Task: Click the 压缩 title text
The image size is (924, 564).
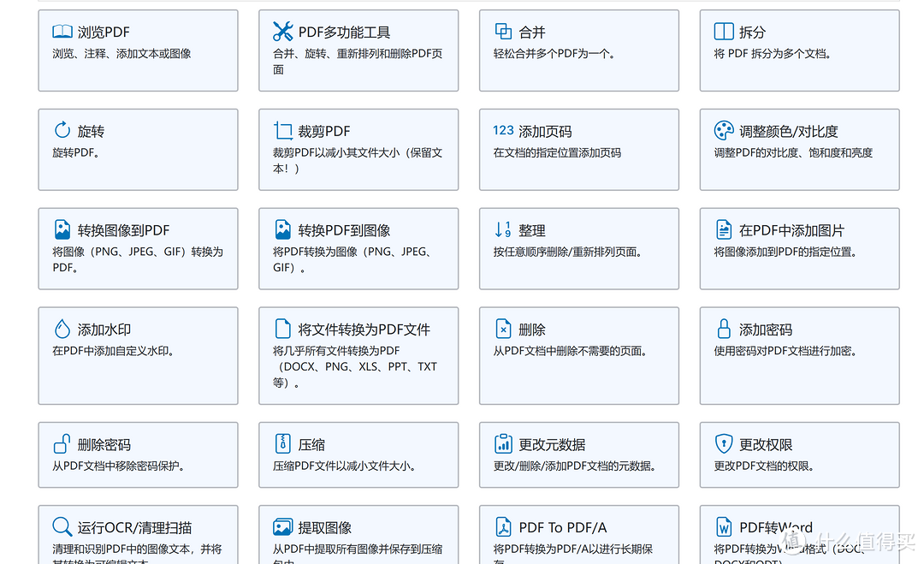Action: 311,444
